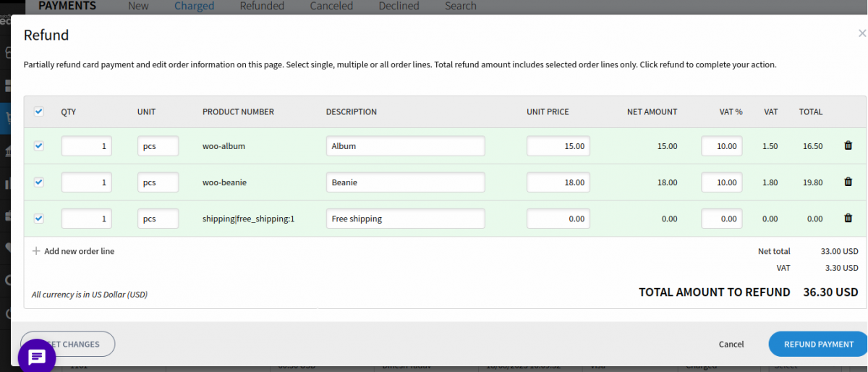This screenshot has width=868, height=372.
Task: Delete the Beanie order line
Action: 848,182
